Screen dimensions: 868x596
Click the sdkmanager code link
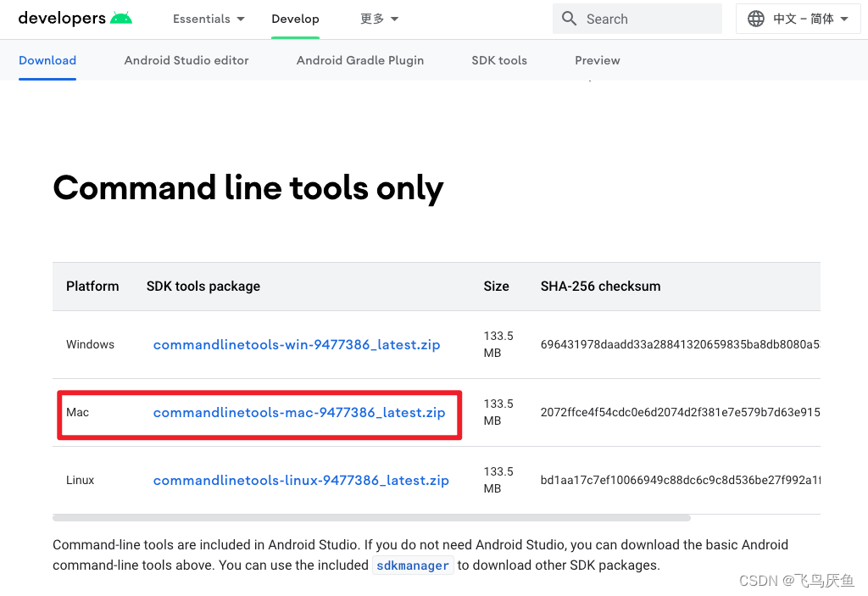point(413,565)
